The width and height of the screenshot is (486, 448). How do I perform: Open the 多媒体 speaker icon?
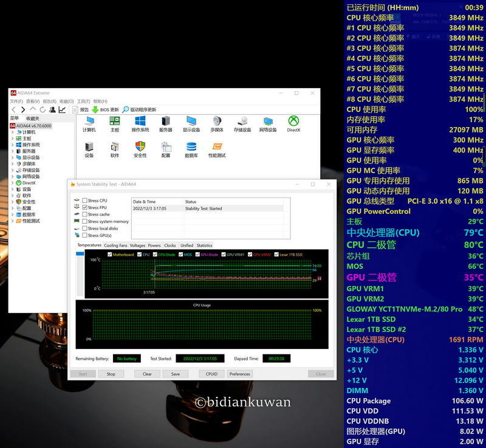click(x=217, y=121)
